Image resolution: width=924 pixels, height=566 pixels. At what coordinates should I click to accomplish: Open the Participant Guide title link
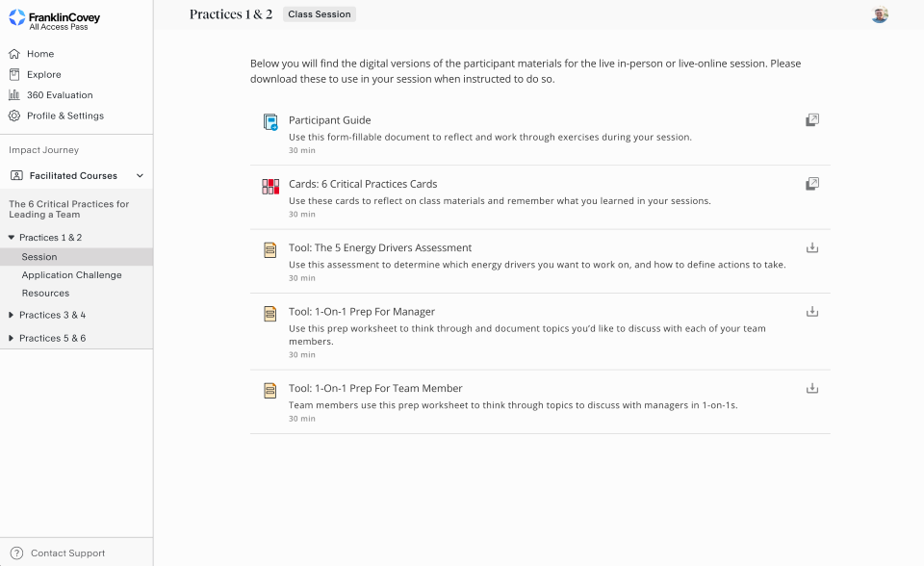(x=329, y=120)
